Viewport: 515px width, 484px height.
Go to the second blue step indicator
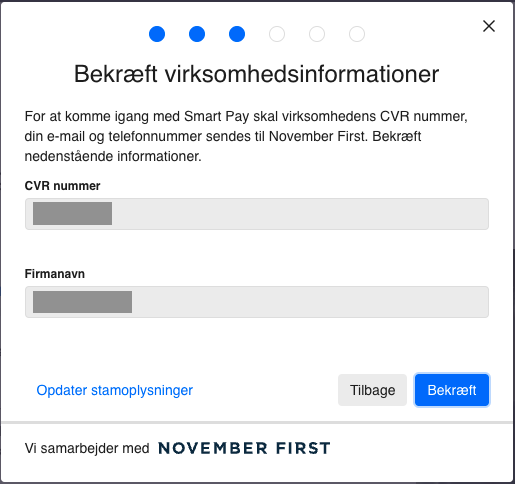pyautogui.click(x=197, y=34)
